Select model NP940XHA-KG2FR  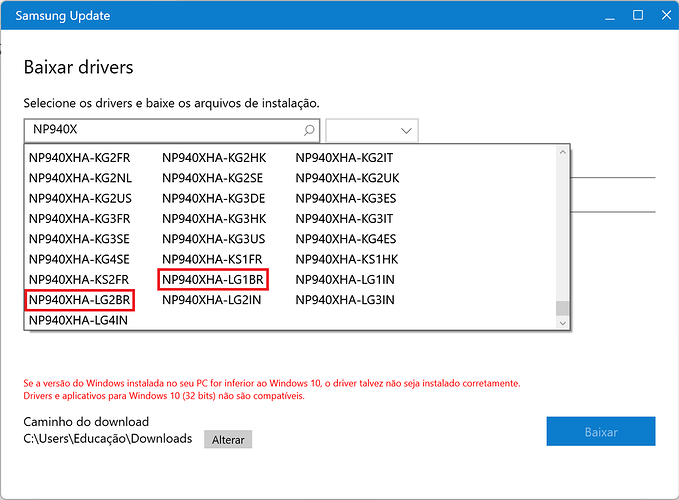click(x=80, y=158)
